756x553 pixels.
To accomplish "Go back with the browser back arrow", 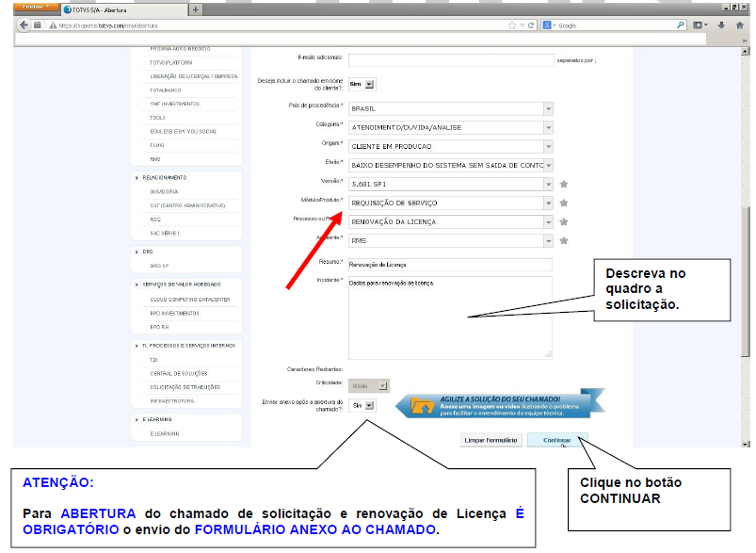I will click(24, 25).
